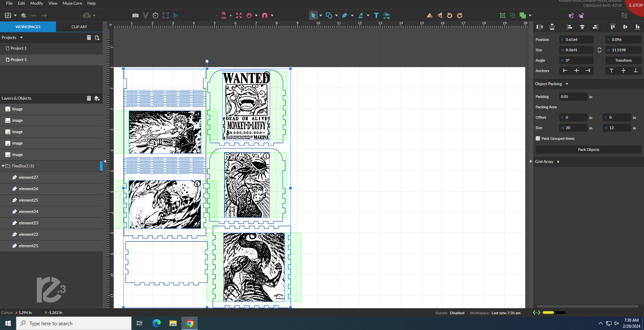Click the undo arrow in toolbar
Viewport: 644px width, 330px height.
(x=34, y=15)
